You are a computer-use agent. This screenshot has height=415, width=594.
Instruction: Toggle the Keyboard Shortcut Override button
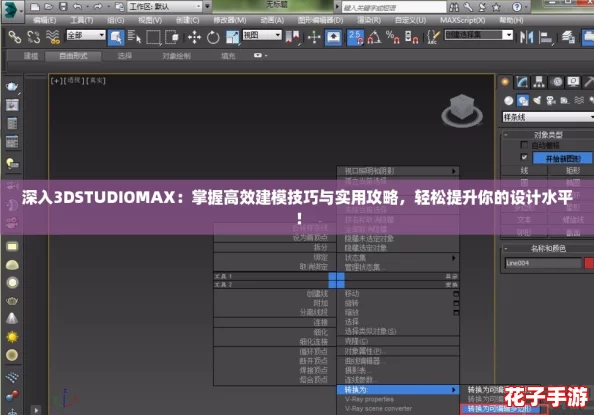coord(333,37)
